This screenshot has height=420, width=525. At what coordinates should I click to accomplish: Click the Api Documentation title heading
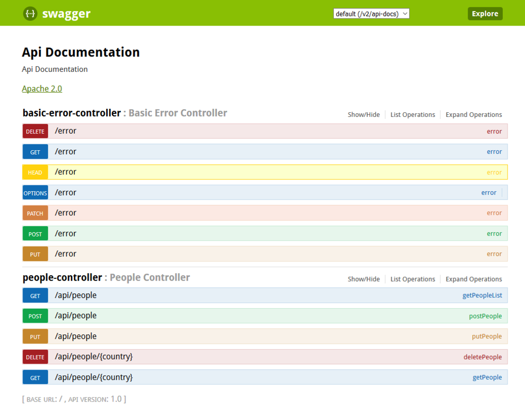pos(80,52)
